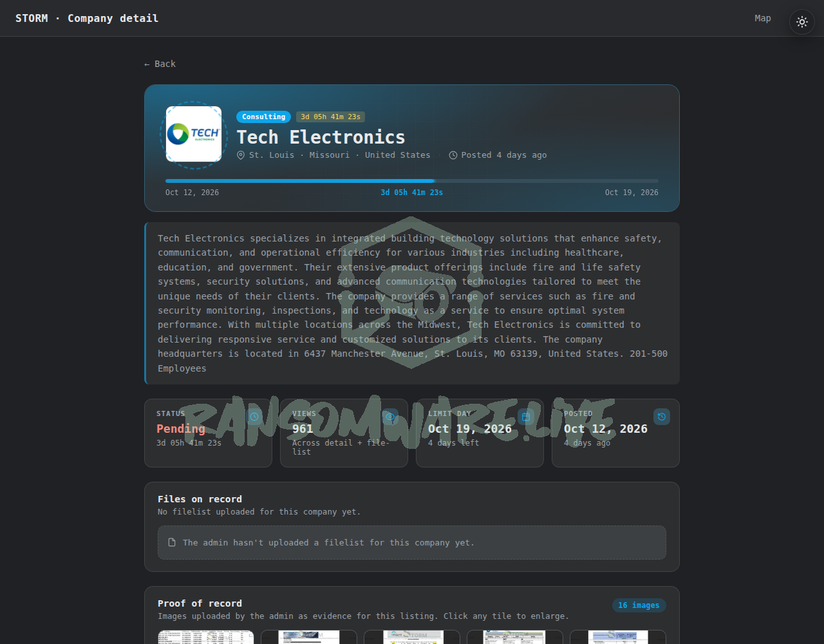The height and width of the screenshot is (644, 824).
Task: Click the company description paragraph
Action: 412,303
